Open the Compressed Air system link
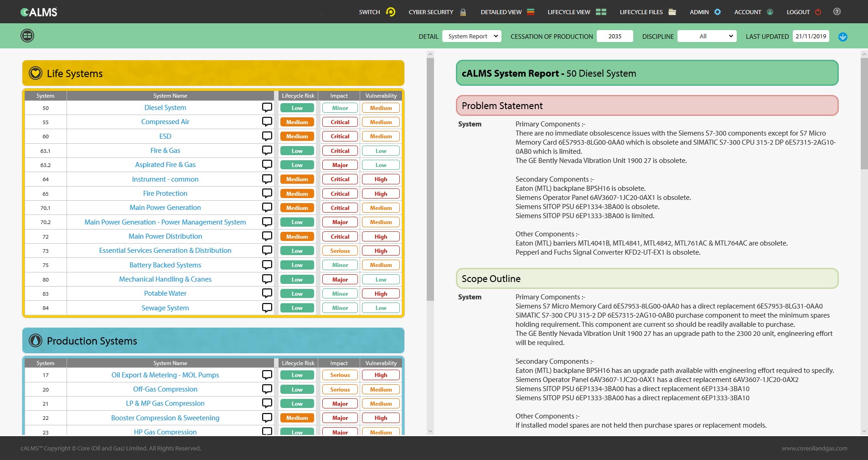868x460 pixels. click(165, 122)
